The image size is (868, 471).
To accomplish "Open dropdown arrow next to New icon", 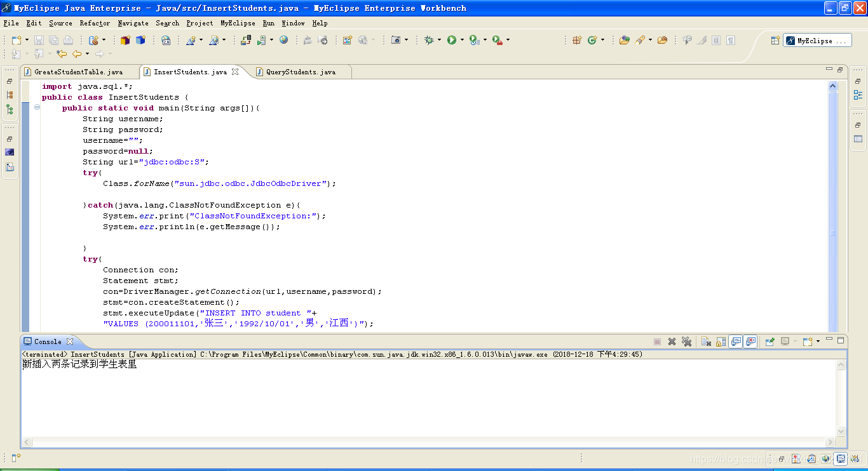I will 27,40.
